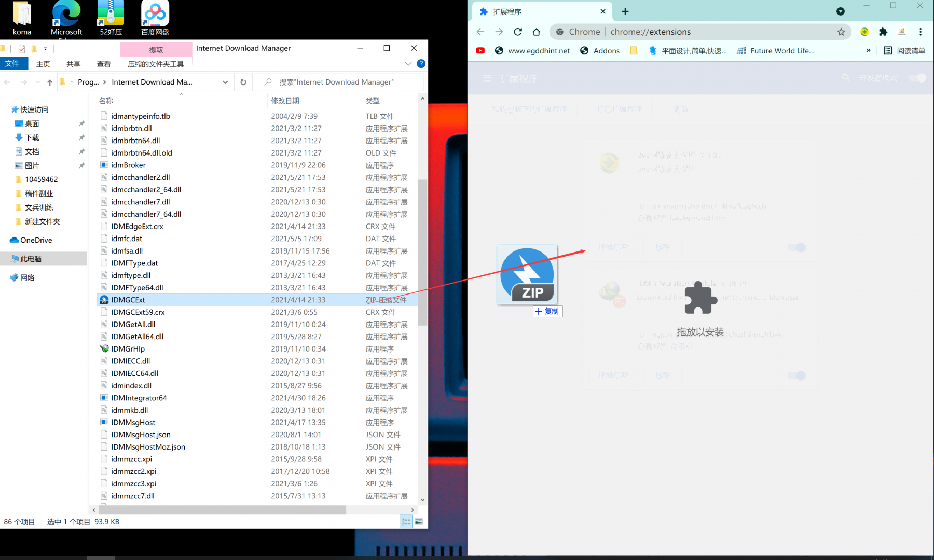Viewport: 934px width, 560px height.
Task: Open the YouTube bookmark icon
Action: (x=480, y=51)
